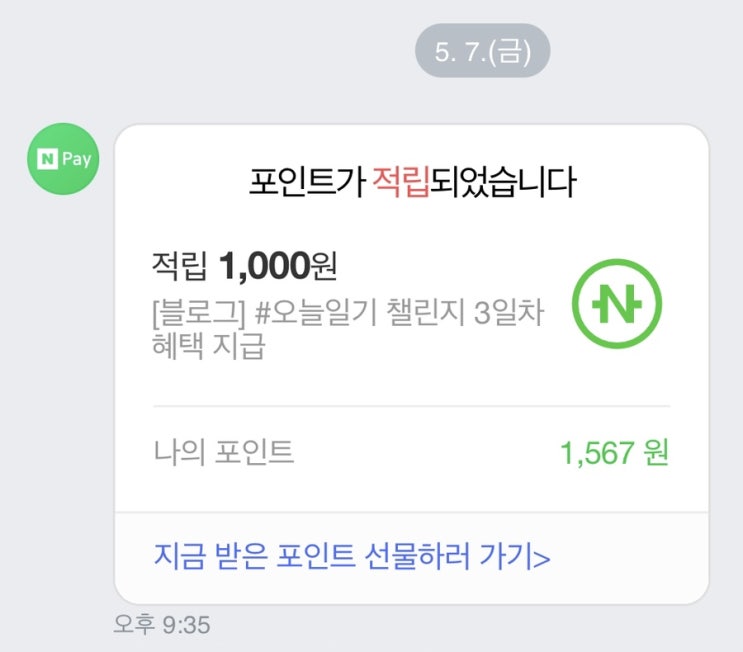Click the chevron after 선물하러 가기
Image resolution: width=743 pixels, height=652 pixels.
tap(543, 558)
